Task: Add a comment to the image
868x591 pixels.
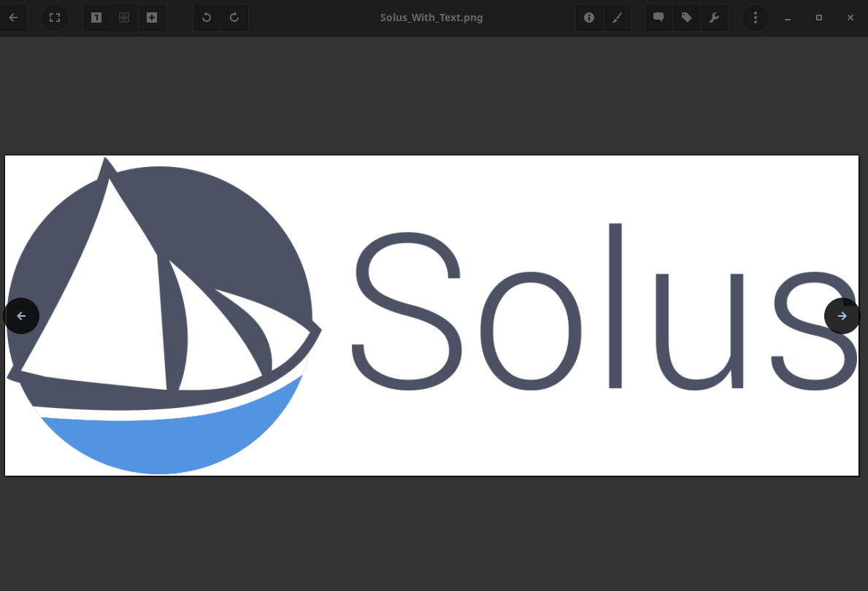Action: click(x=658, y=18)
